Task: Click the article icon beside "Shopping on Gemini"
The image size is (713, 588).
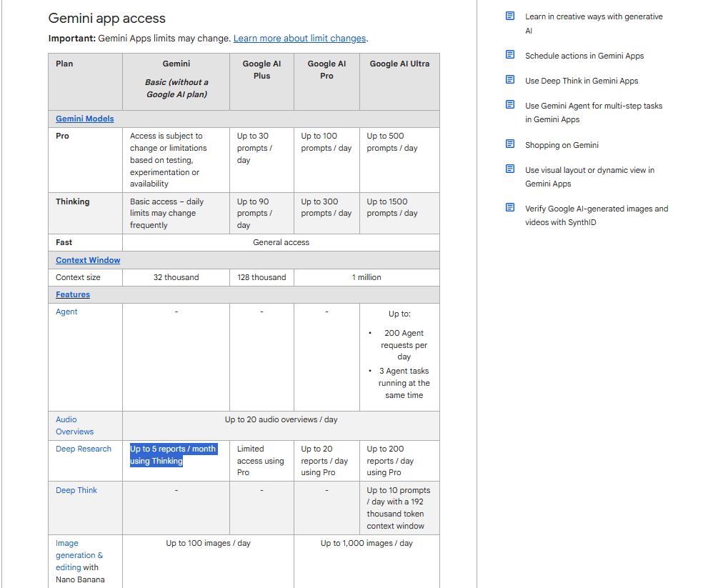Action: (x=509, y=144)
